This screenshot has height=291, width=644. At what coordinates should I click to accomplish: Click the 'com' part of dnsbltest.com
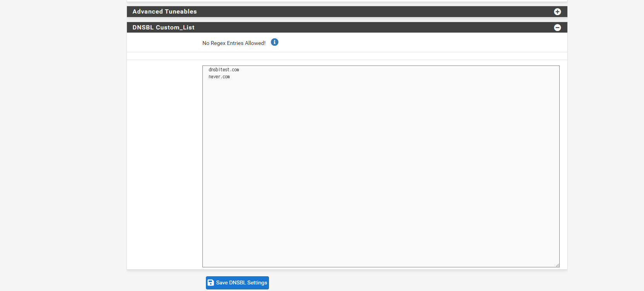pyautogui.click(x=236, y=70)
